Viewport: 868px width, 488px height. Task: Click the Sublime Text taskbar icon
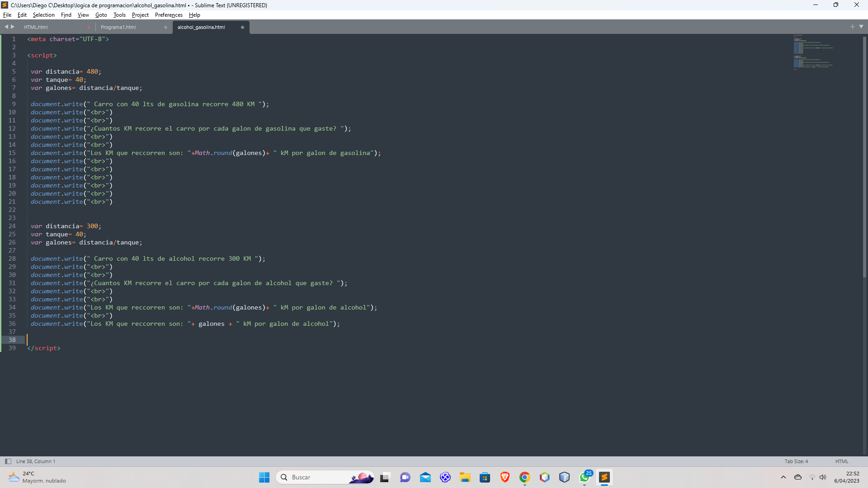click(x=604, y=477)
